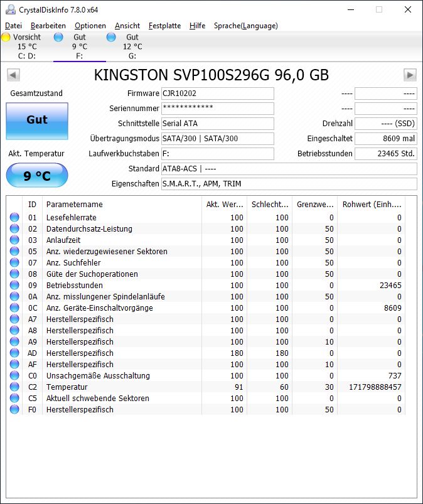Screen dimensions: 423x504
Task: Click the Gesamtzustand label
Action: coord(36,94)
